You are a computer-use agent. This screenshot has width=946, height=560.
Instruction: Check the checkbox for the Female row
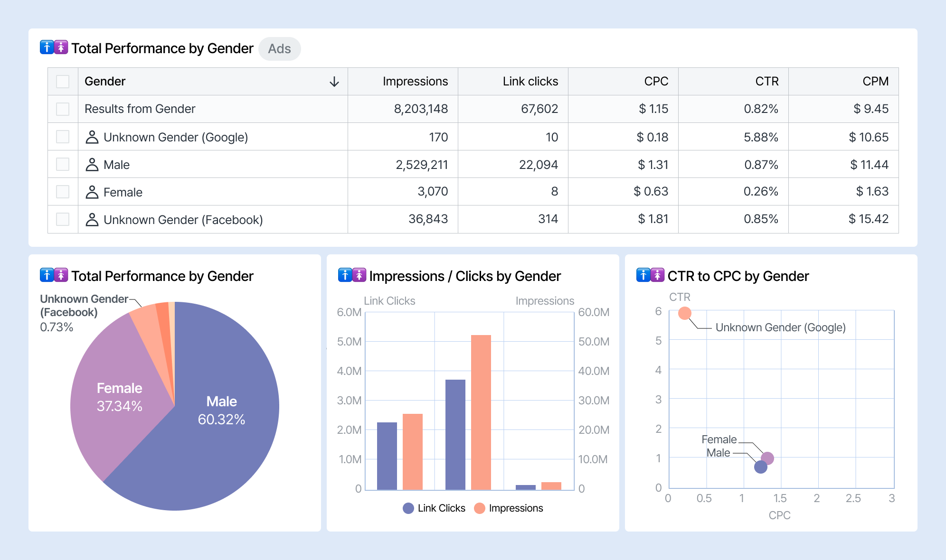pos(62,192)
